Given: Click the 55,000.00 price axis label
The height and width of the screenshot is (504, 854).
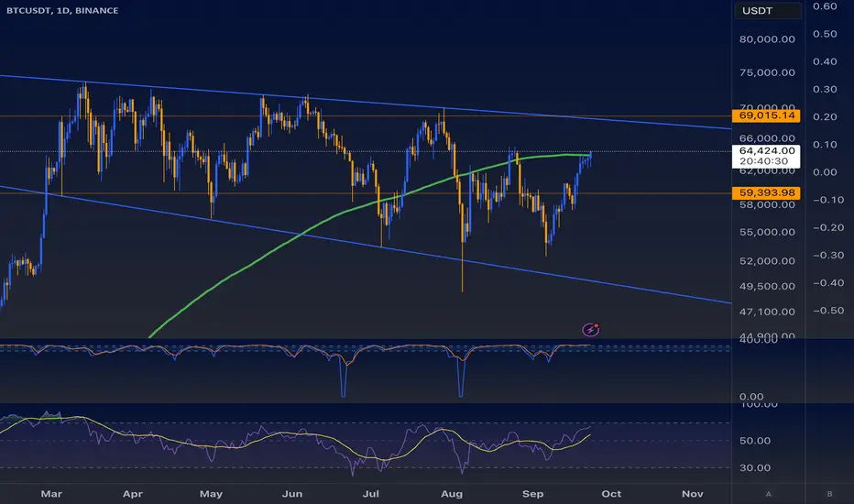Looking at the screenshot, I should click(767, 232).
